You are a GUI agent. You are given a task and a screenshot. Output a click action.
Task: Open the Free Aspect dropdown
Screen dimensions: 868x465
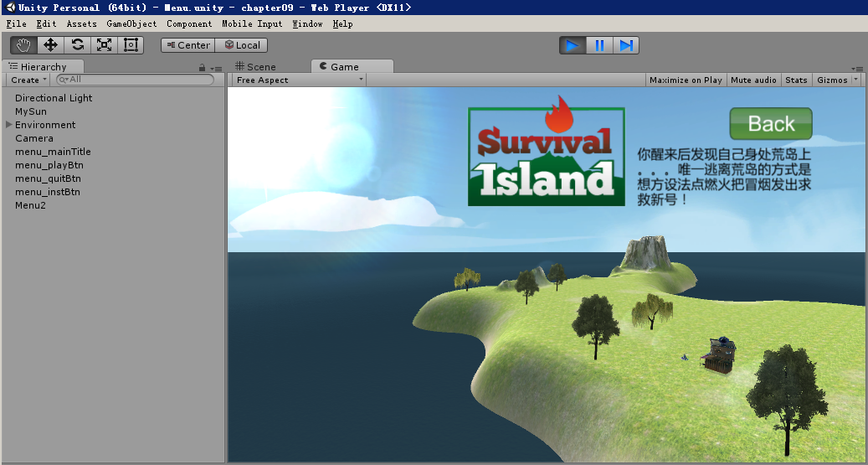pos(299,80)
